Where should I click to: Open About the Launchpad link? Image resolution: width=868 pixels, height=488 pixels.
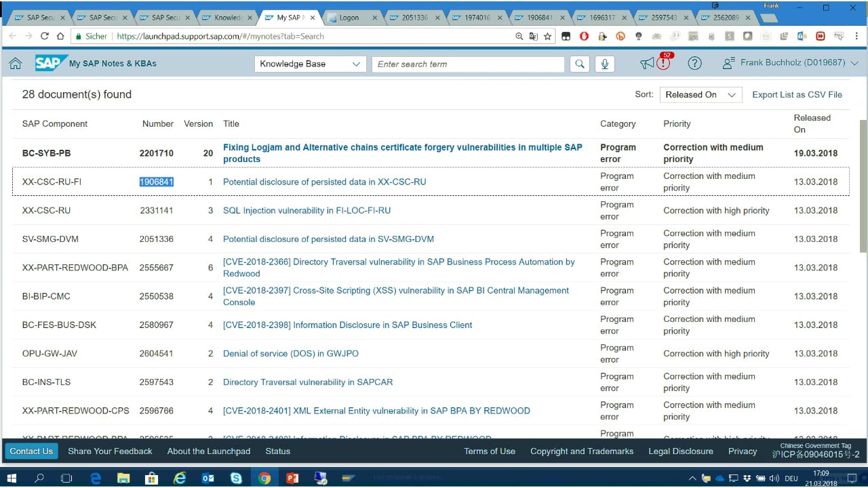tap(209, 451)
